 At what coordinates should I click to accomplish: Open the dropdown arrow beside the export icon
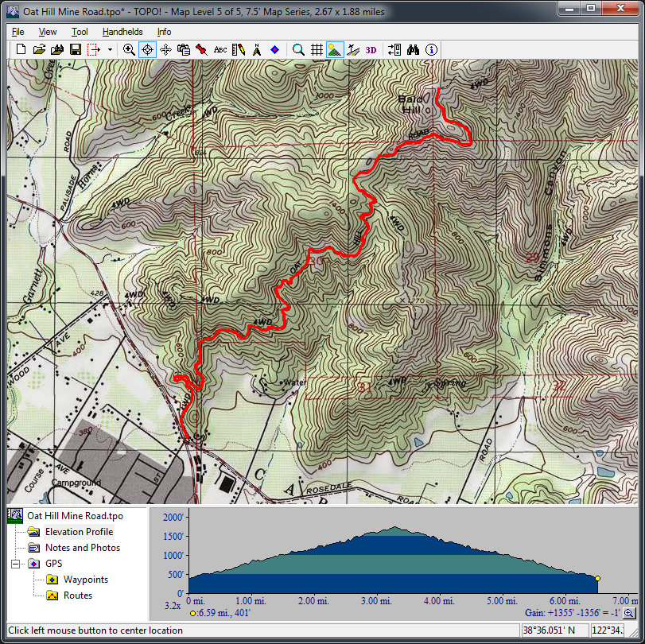pyautogui.click(x=110, y=49)
